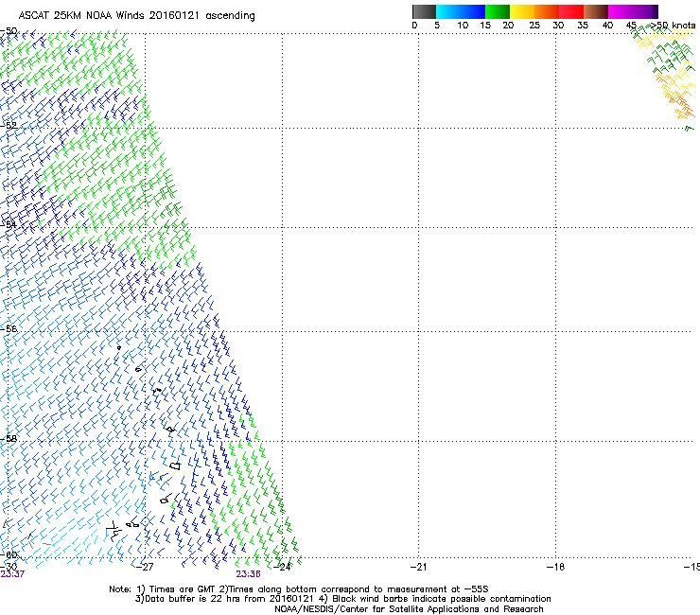
Task: Click the cyan 5-10 knots legend segment
Action: (x=448, y=11)
